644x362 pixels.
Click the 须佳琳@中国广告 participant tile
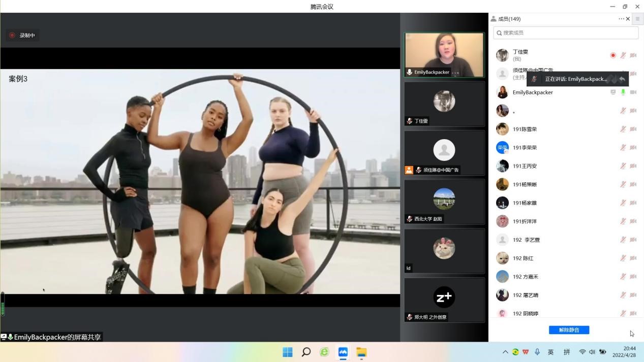tap(444, 153)
